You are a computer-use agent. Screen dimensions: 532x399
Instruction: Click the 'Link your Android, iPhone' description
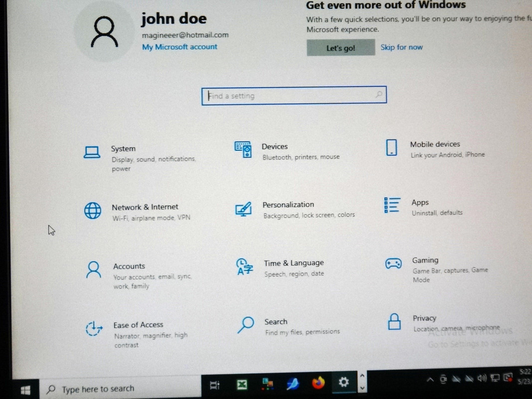[x=448, y=155]
